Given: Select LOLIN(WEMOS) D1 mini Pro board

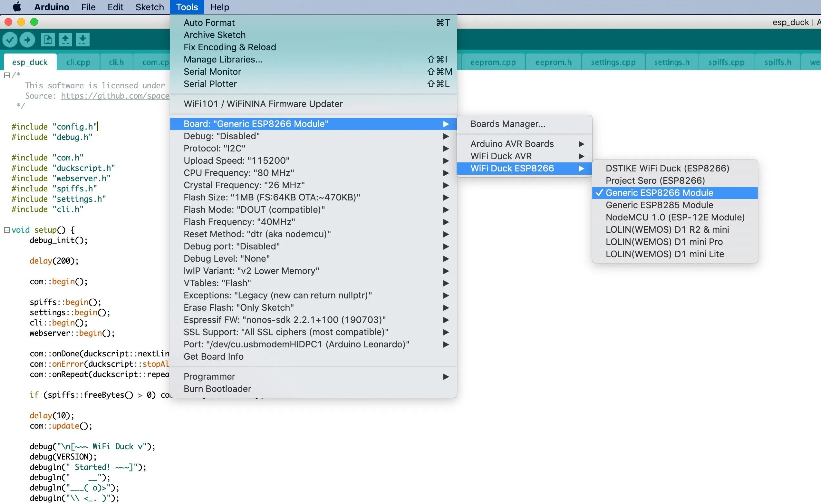Looking at the screenshot, I should [x=675, y=242].
